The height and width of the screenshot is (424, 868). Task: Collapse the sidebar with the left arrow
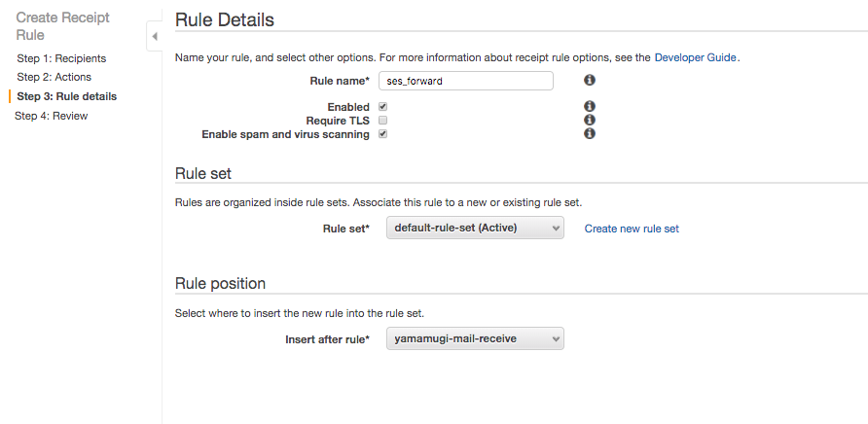tap(155, 37)
